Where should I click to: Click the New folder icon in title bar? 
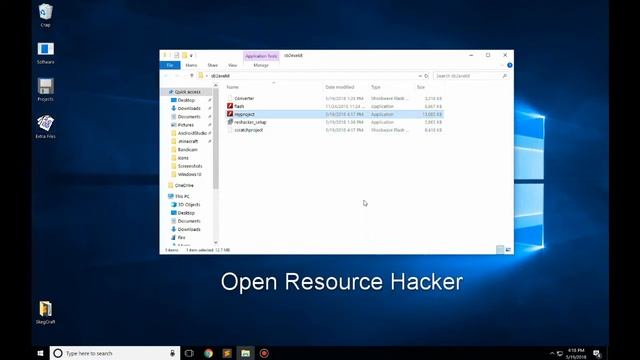coord(184,55)
